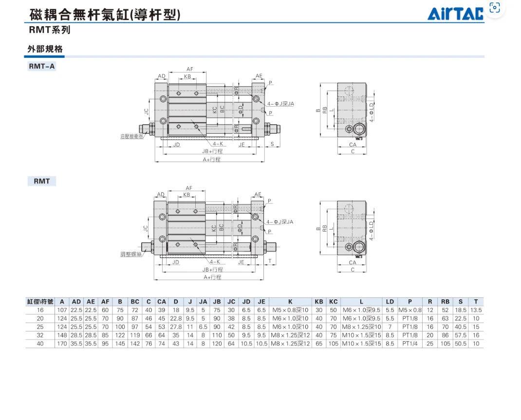Click the 缸徑\符號 table header
The width and height of the screenshot is (521, 420).
40,302
